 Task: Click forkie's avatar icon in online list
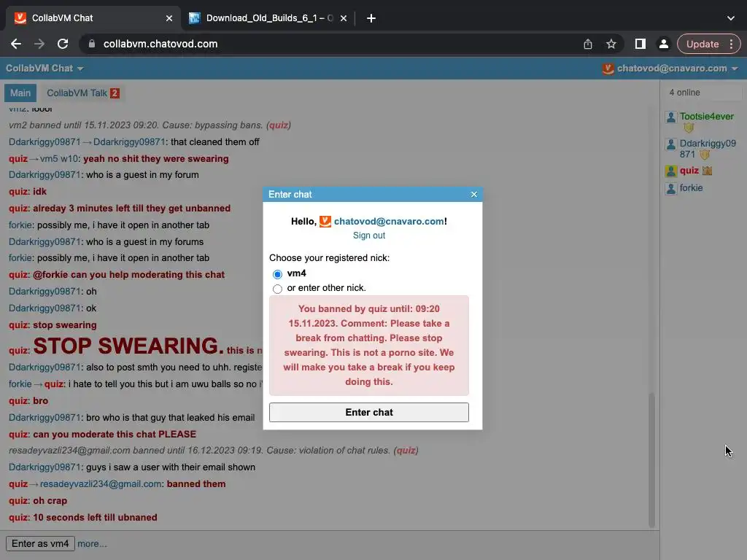[x=671, y=189]
